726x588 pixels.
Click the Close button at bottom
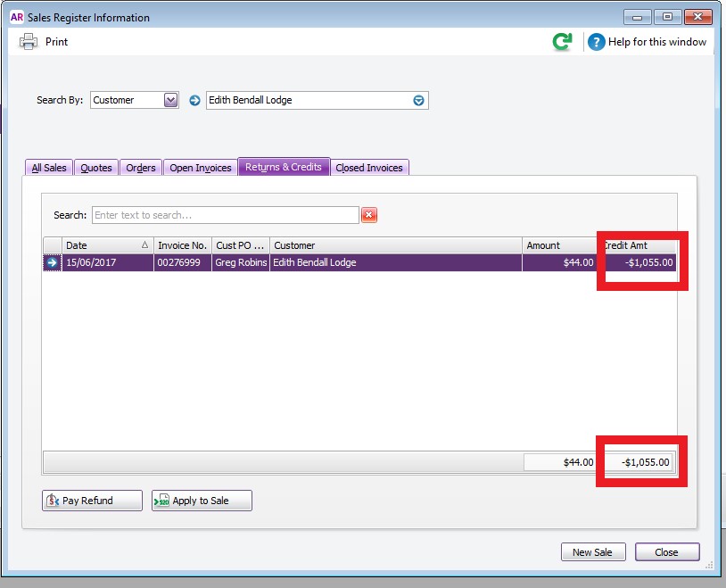pos(667,551)
